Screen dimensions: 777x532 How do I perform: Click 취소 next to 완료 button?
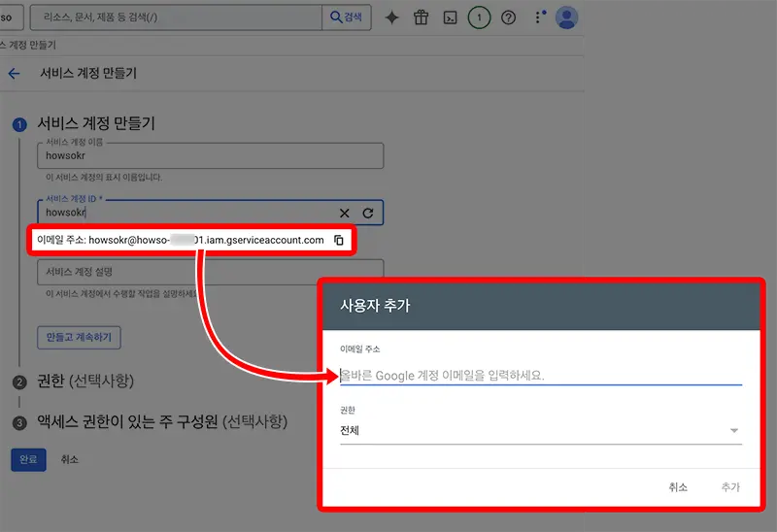(x=69, y=460)
